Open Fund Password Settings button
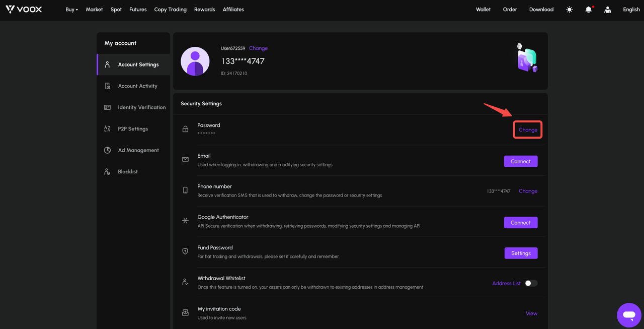The height and width of the screenshot is (329, 644). coord(521,253)
